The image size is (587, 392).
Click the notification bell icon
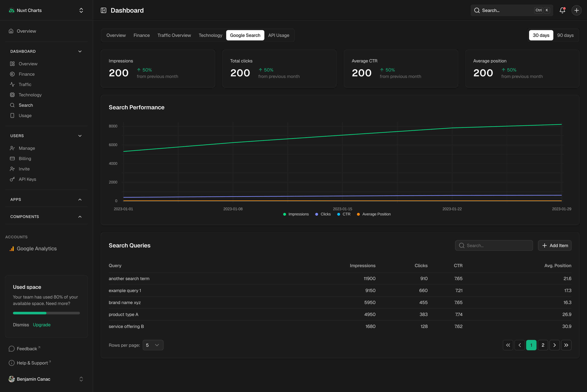562,10
